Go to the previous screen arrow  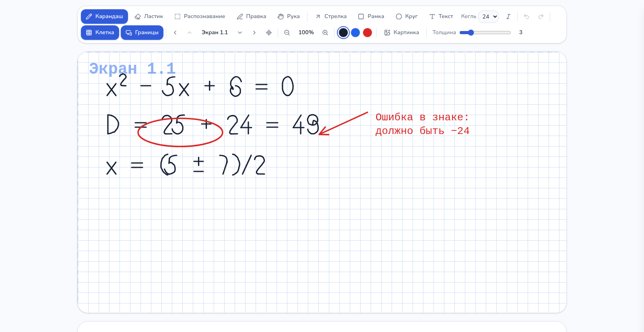[x=175, y=33]
